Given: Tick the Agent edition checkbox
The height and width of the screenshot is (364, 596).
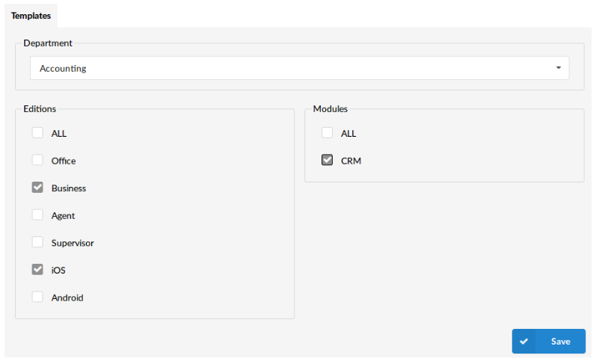Looking at the screenshot, I should 37,215.
